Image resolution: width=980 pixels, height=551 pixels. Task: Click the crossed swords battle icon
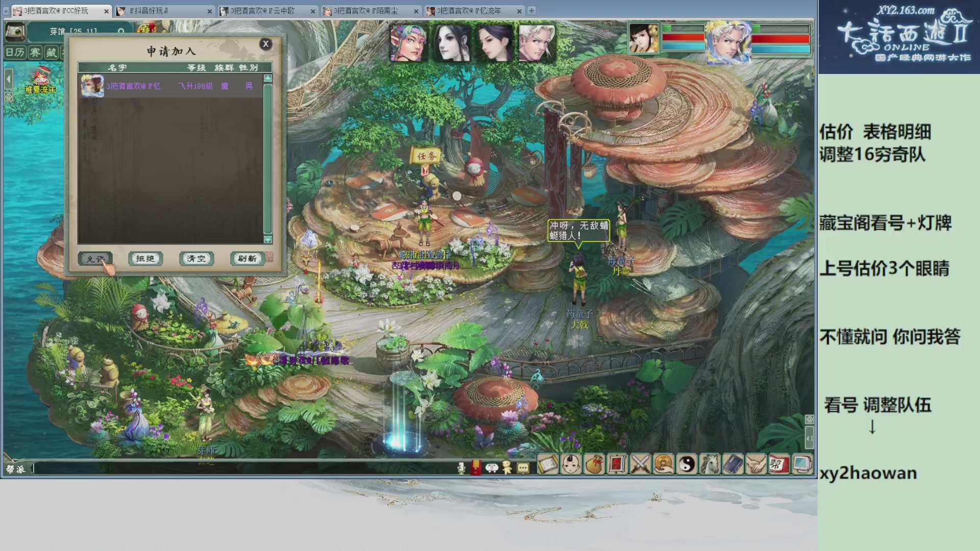pyautogui.click(x=641, y=465)
